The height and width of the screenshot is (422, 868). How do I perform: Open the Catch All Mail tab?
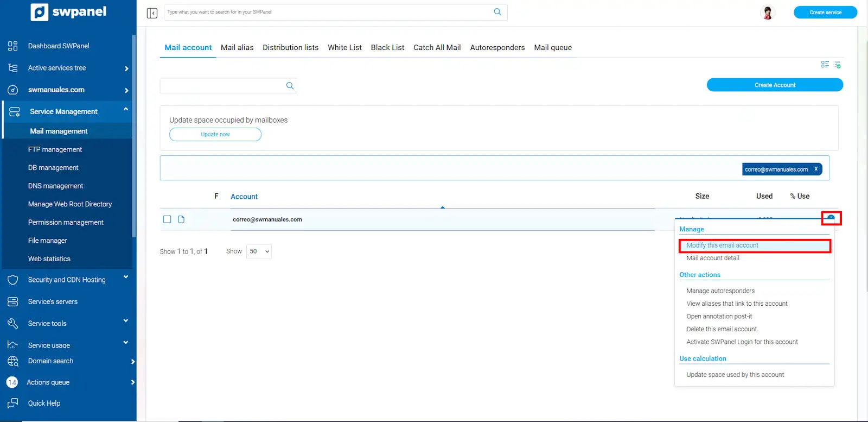pos(437,47)
